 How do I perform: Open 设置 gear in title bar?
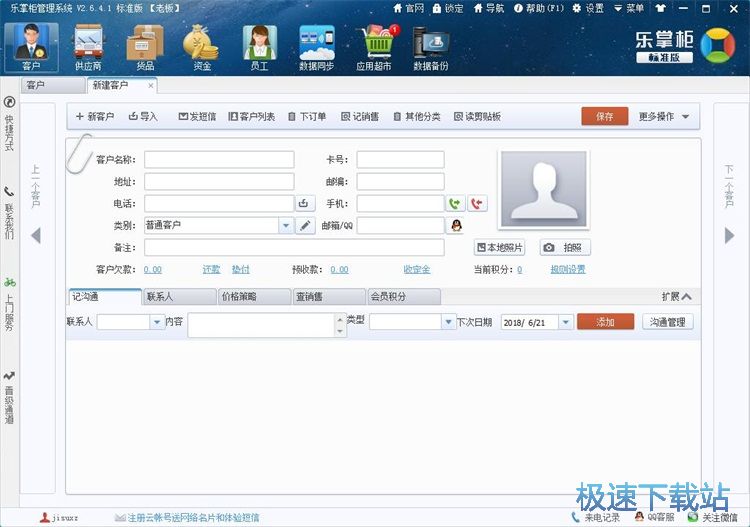[x=588, y=8]
